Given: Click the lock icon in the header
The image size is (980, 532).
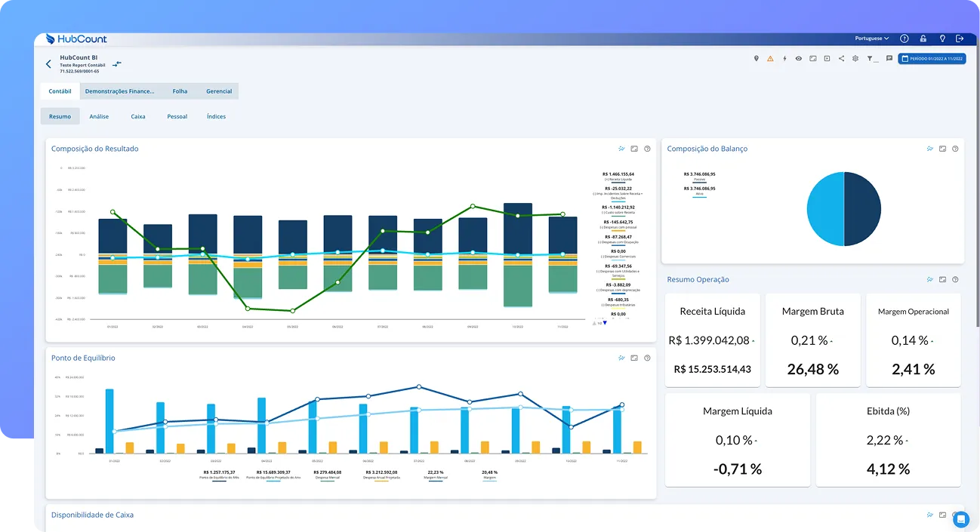Looking at the screenshot, I should click(923, 38).
